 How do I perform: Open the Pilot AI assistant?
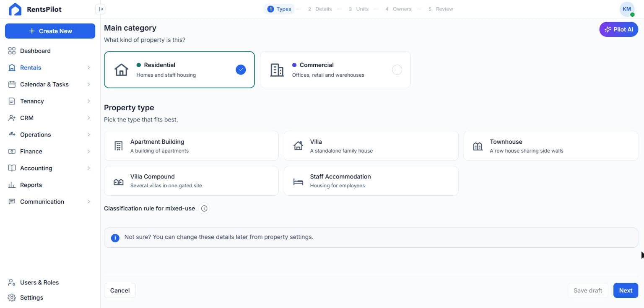click(x=619, y=29)
